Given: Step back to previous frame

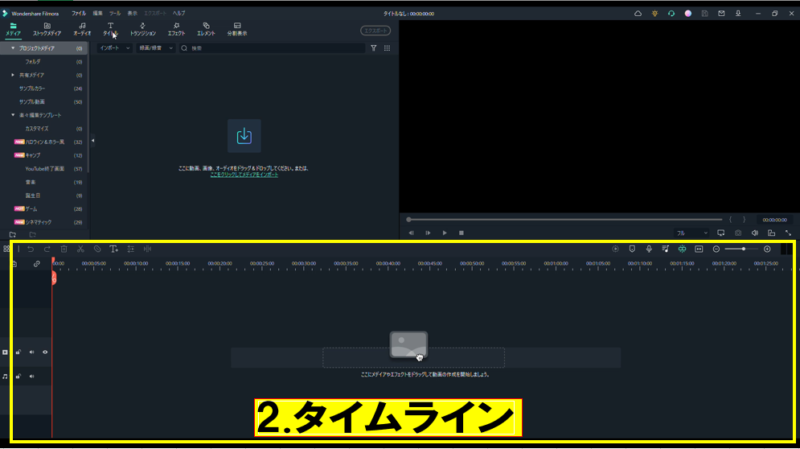Looking at the screenshot, I should (x=411, y=233).
